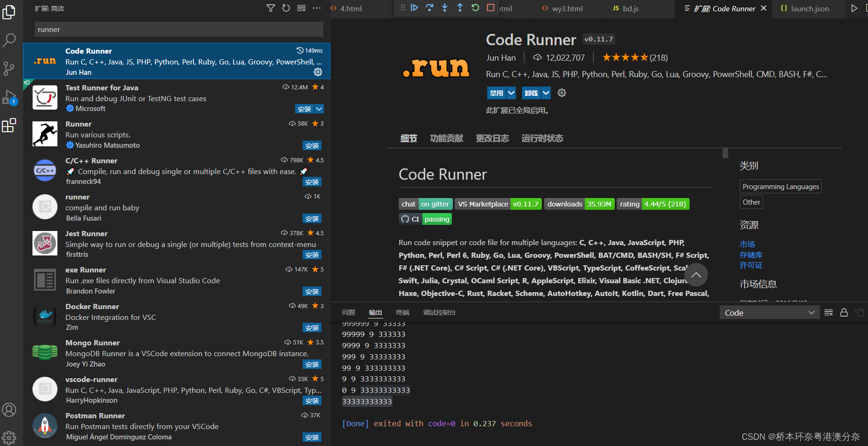Install the Jest Runner extension
This screenshot has height=446, width=868.
click(x=312, y=255)
